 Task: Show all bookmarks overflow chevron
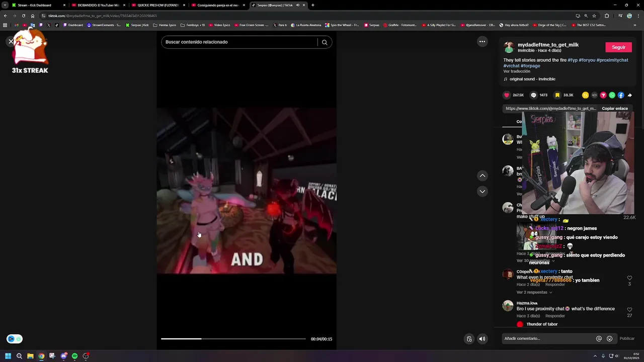[x=635, y=25]
